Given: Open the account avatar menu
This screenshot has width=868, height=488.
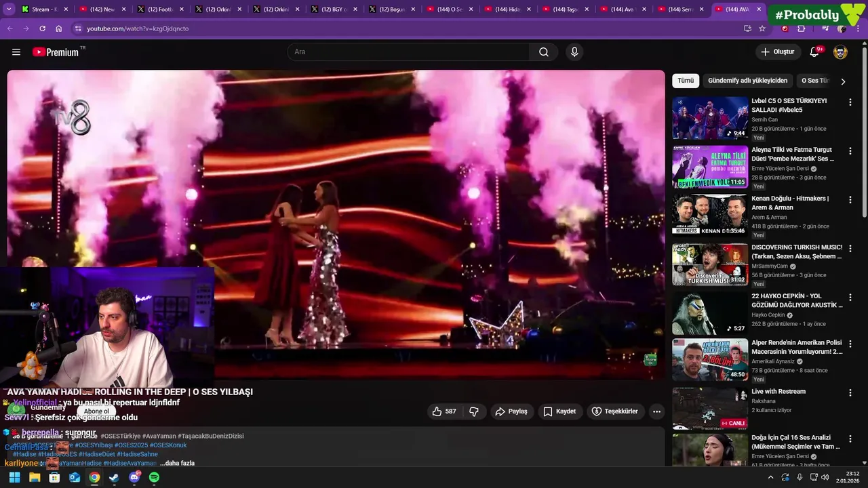Looking at the screenshot, I should click(840, 52).
